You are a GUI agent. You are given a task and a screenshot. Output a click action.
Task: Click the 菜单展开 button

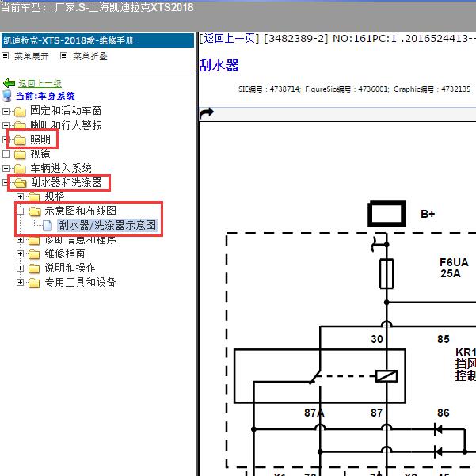pos(31,56)
